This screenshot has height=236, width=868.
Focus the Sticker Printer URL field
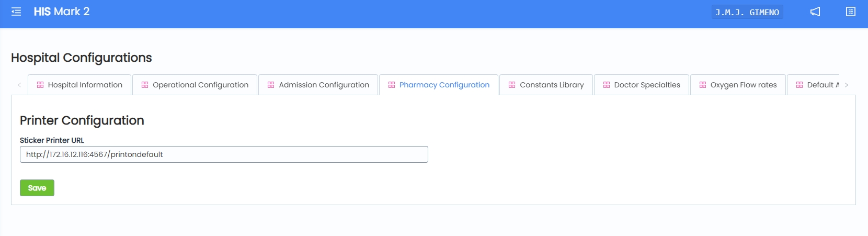click(x=224, y=154)
